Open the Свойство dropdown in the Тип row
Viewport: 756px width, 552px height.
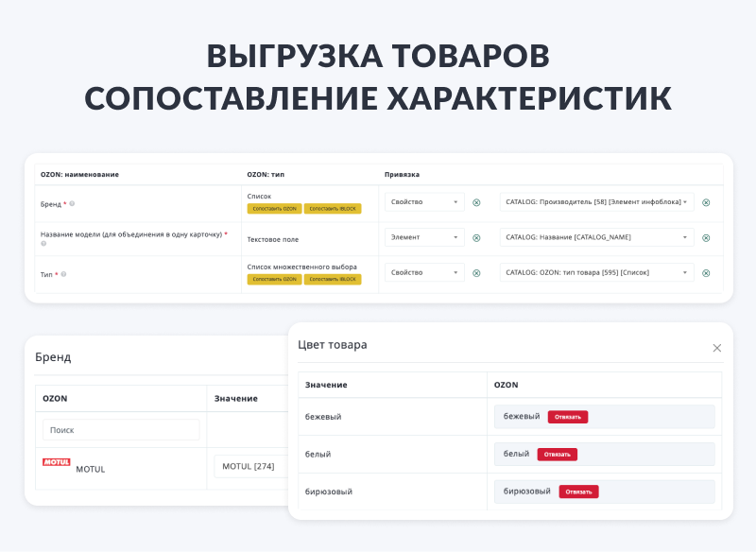click(424, 272)
